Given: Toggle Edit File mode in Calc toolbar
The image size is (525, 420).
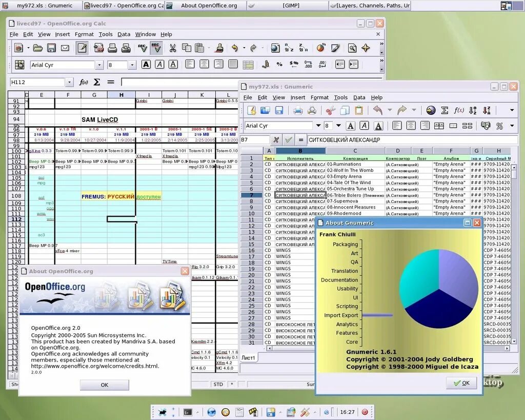Looking at the screenshot, I should pos(82,48).
